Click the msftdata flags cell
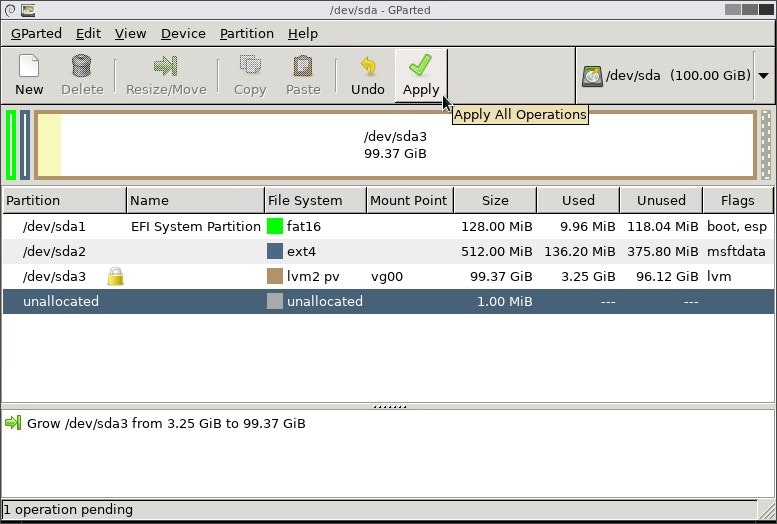Image resolution: width=777 pixels, height=524 pixels. coord(736,251)
